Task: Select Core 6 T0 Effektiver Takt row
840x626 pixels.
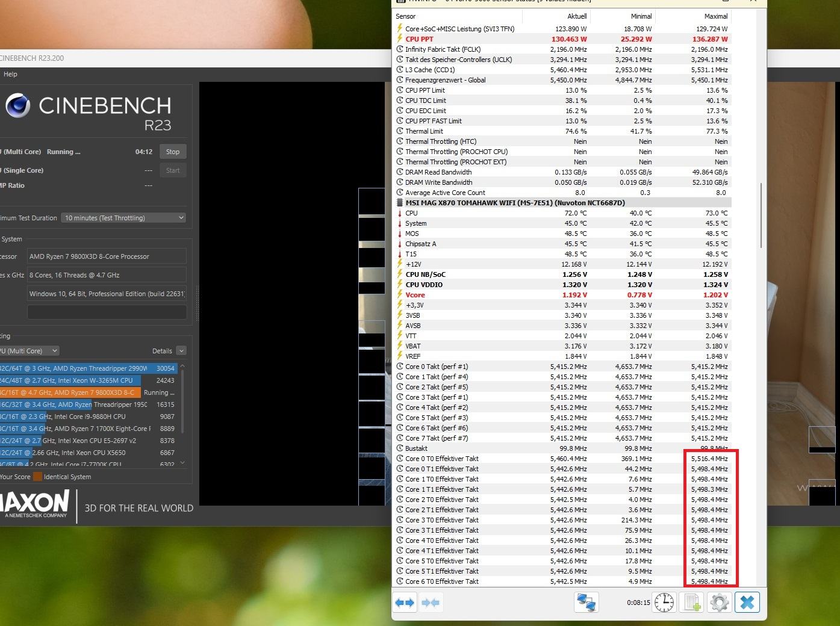Action: (562, 581)
